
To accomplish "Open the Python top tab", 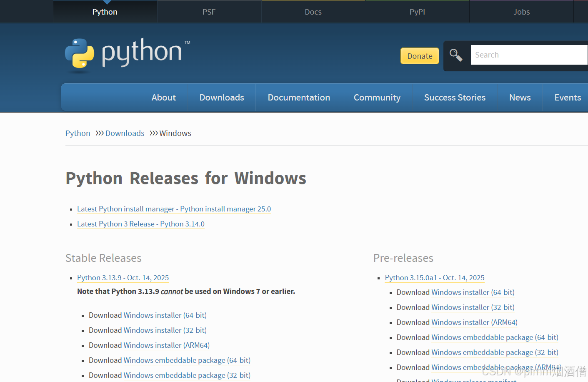I will pyautogui.click(x=105, y=12).
